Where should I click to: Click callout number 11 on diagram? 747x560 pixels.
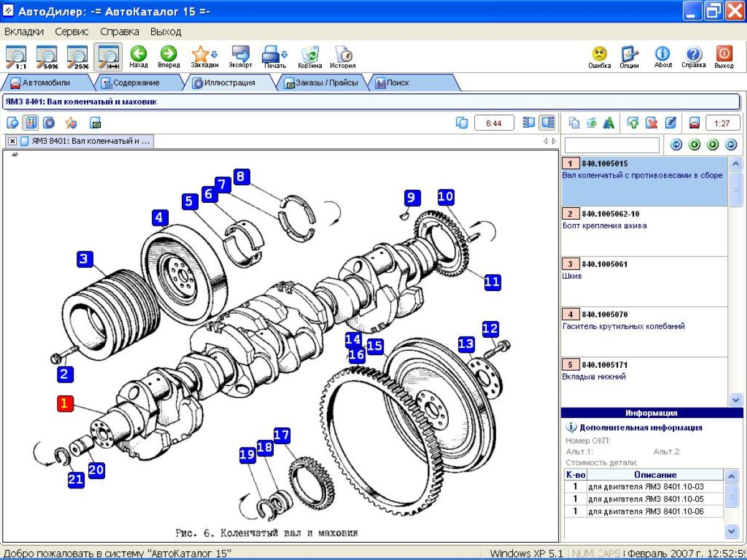coord(492,282)
